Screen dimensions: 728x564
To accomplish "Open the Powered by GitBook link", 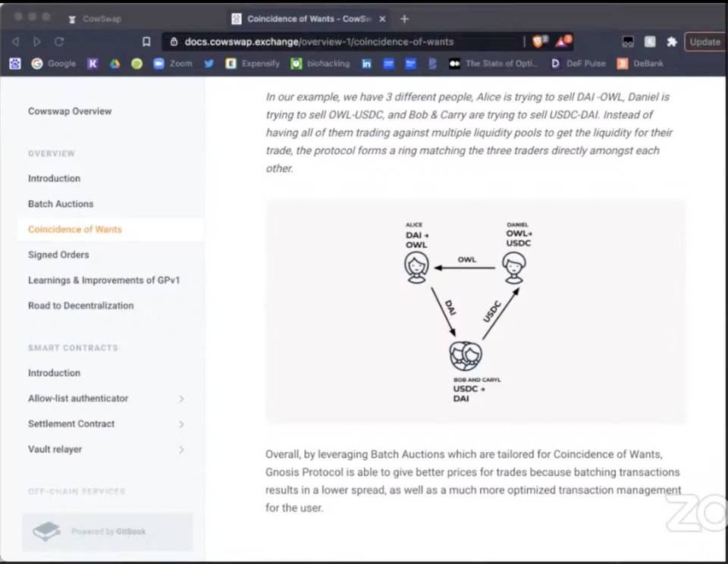I will point(107,531).
